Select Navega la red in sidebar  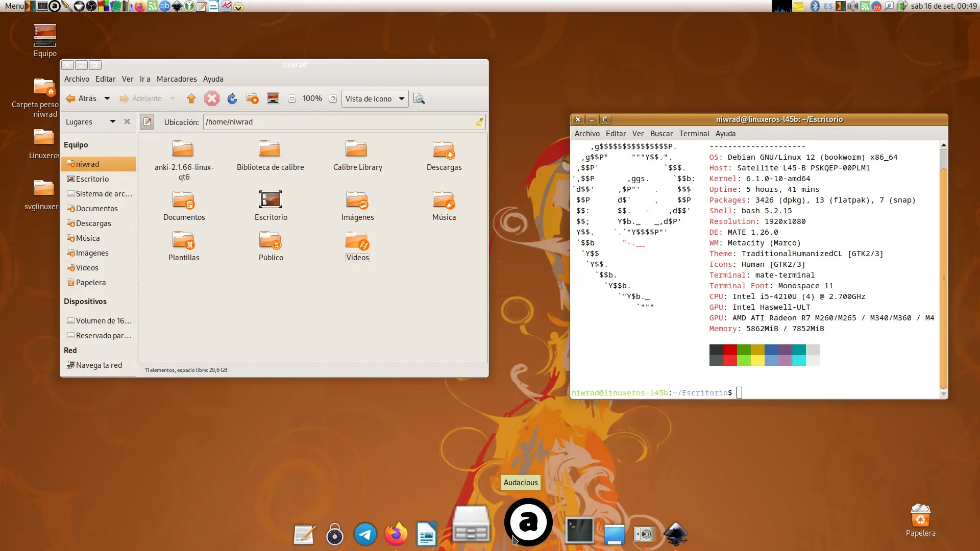click(98, 365)
